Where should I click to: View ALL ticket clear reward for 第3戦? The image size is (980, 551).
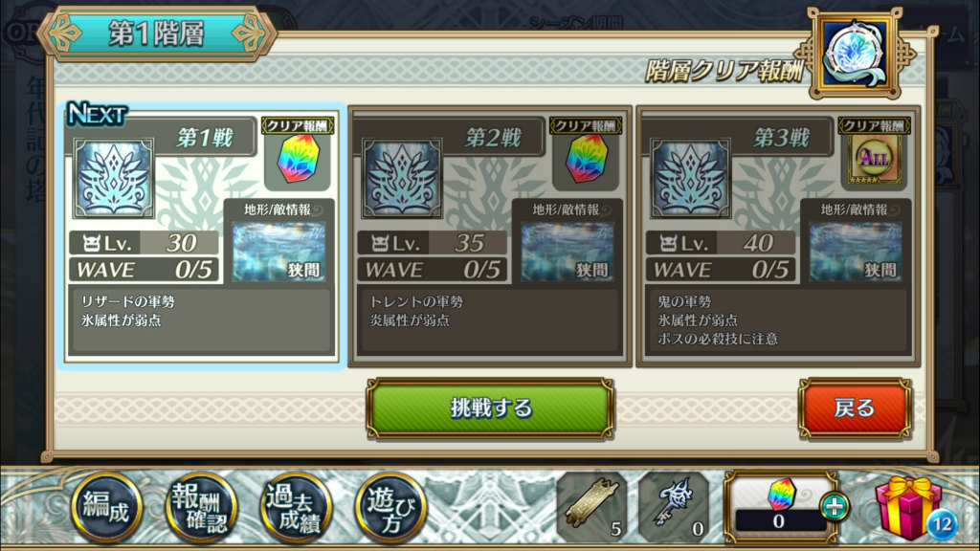click(874, 158)
